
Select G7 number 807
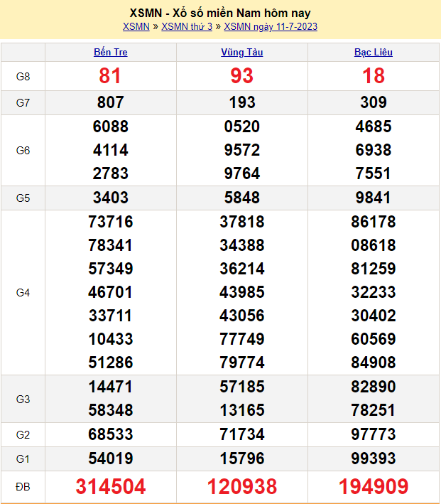point(111,102)
